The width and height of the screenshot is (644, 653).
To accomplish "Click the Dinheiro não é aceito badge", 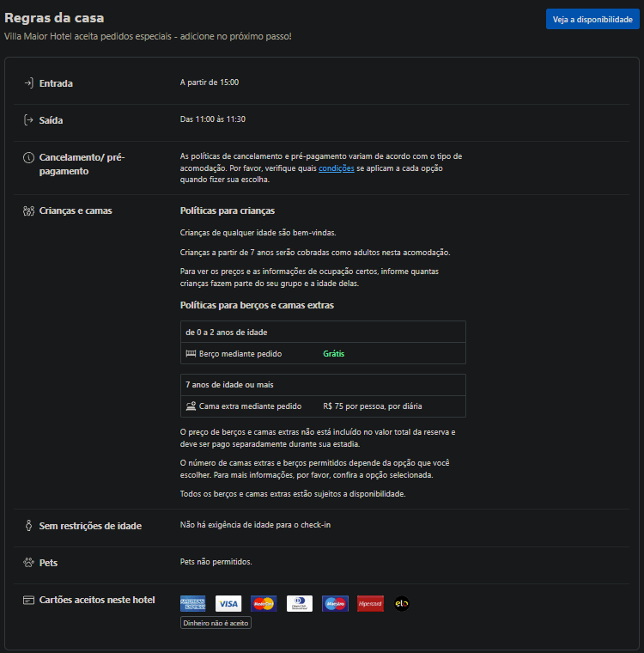I will 216,623.
